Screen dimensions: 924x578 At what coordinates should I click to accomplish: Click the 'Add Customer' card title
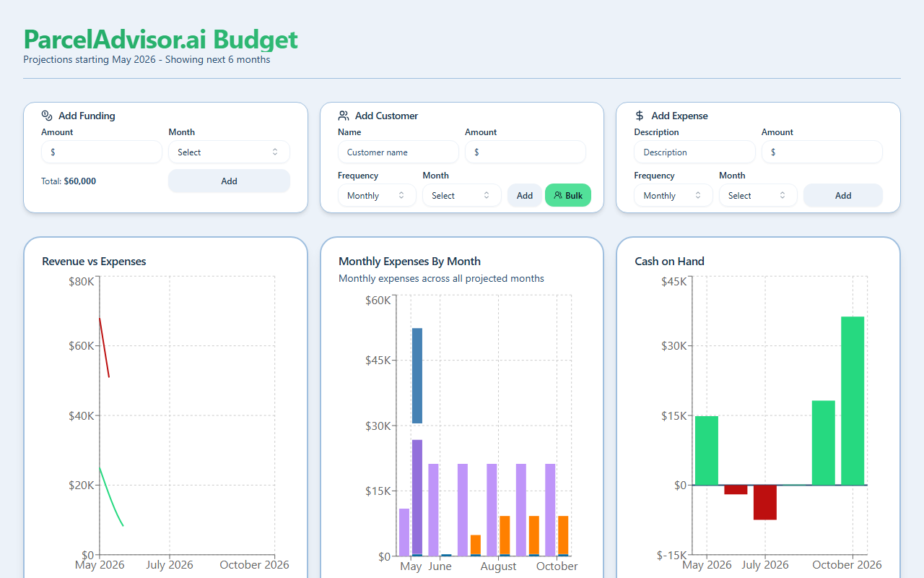(x=386, y=116)
